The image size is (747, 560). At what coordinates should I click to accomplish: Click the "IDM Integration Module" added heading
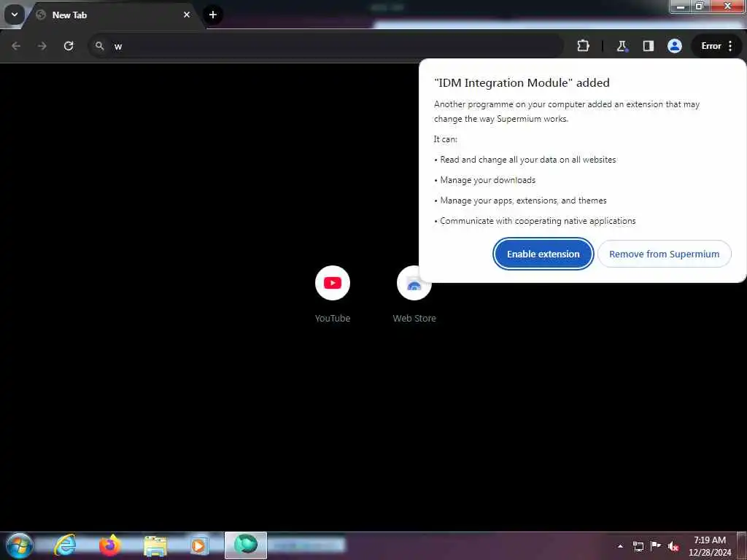522,83
